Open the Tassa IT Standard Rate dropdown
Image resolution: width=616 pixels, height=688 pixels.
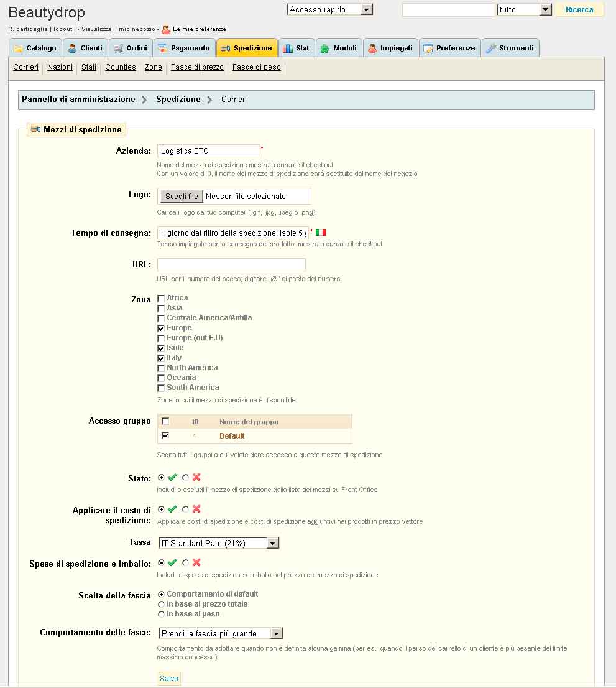coord(219,543)
